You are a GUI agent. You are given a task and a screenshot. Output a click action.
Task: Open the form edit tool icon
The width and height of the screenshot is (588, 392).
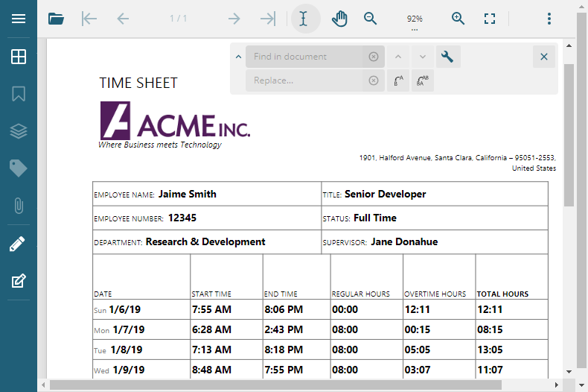click(19, 281)
